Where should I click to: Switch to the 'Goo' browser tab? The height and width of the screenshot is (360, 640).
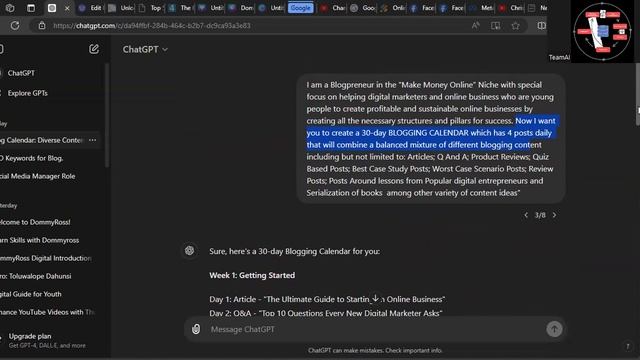click(363, 8)
